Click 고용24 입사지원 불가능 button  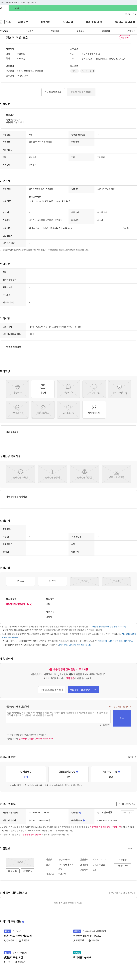click(x=81, y=92)
